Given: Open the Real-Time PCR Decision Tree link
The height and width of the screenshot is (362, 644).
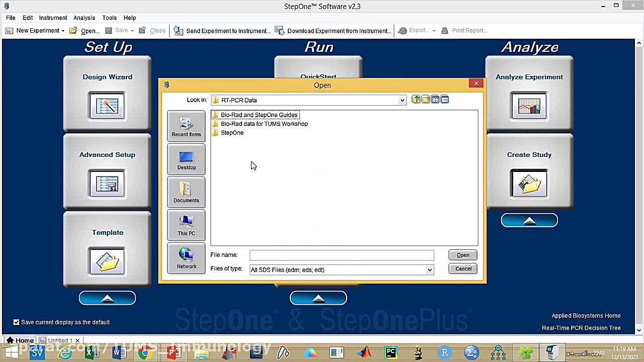Looking at the screenshot, I should click(x=581, y=328).
